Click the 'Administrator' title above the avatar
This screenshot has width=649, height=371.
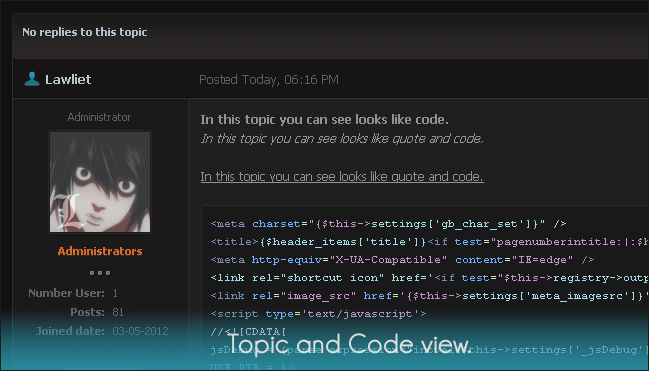pyautogui.click(x=99, y=117)
